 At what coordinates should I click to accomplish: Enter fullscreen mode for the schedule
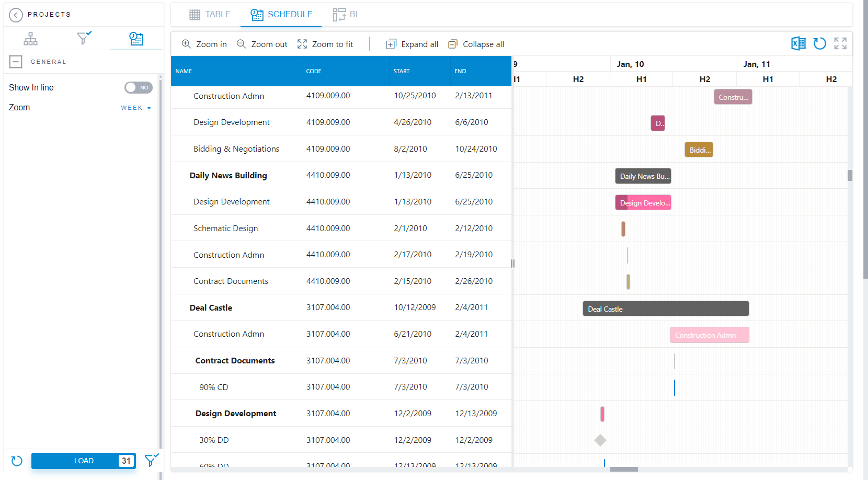pos(840,43)
